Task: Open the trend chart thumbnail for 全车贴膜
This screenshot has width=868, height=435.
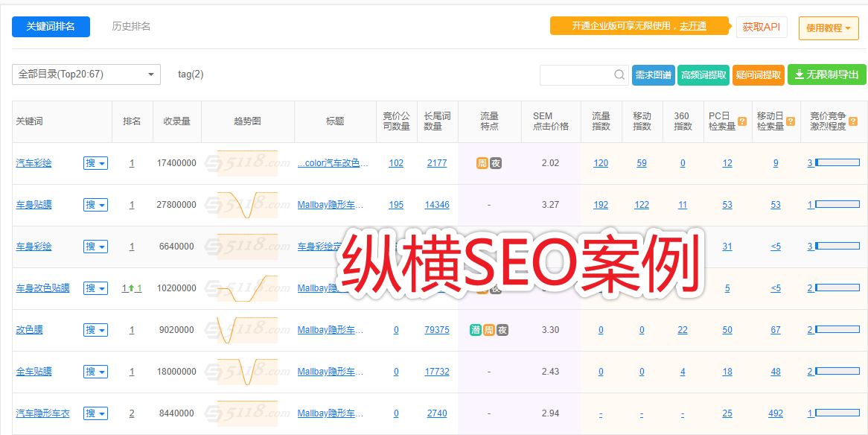Action: [247, 372]
